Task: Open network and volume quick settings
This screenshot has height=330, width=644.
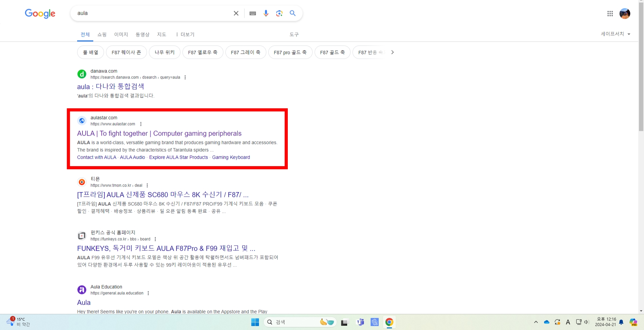Action: (582, 322)
